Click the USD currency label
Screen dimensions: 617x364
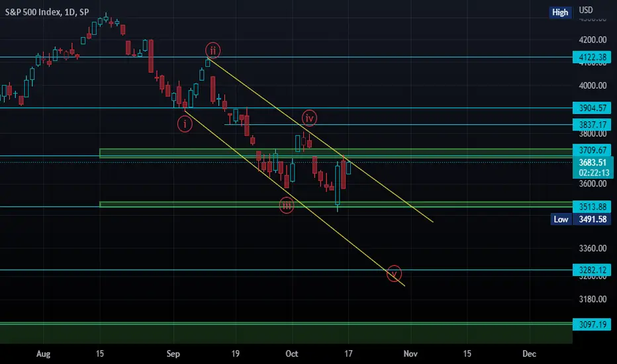point(585,10)
